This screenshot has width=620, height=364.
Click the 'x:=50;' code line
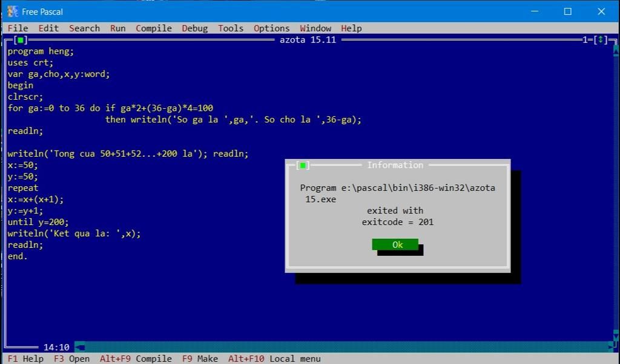coord(22,165)
